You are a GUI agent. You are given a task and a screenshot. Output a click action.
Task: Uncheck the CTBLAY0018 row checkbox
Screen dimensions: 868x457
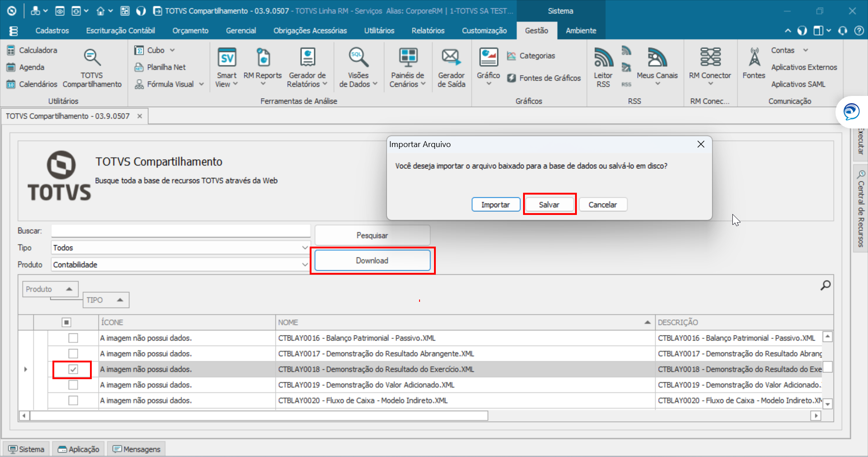click(73, 369)
